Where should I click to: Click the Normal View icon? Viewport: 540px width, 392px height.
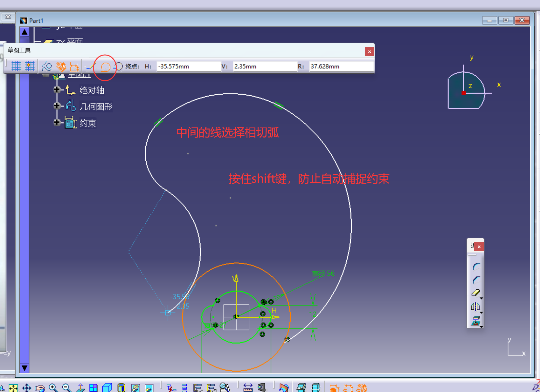[x=80, y=388]
